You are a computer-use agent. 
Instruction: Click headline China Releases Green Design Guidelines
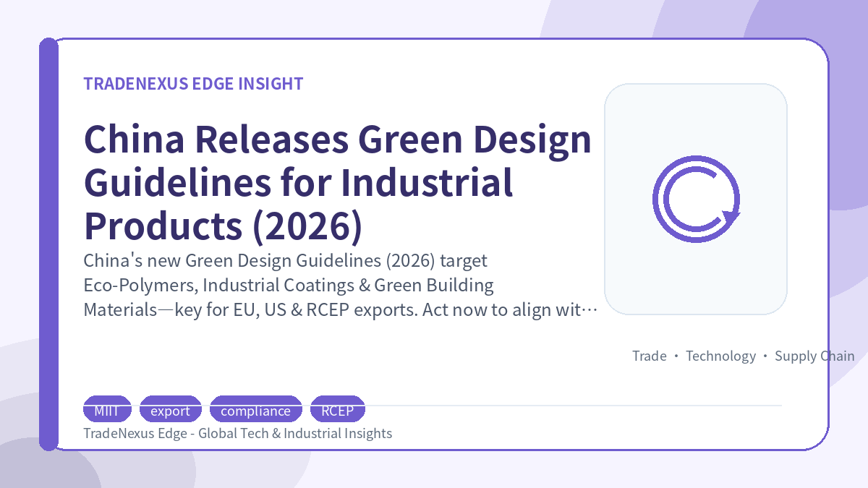[x=338, y=182]
